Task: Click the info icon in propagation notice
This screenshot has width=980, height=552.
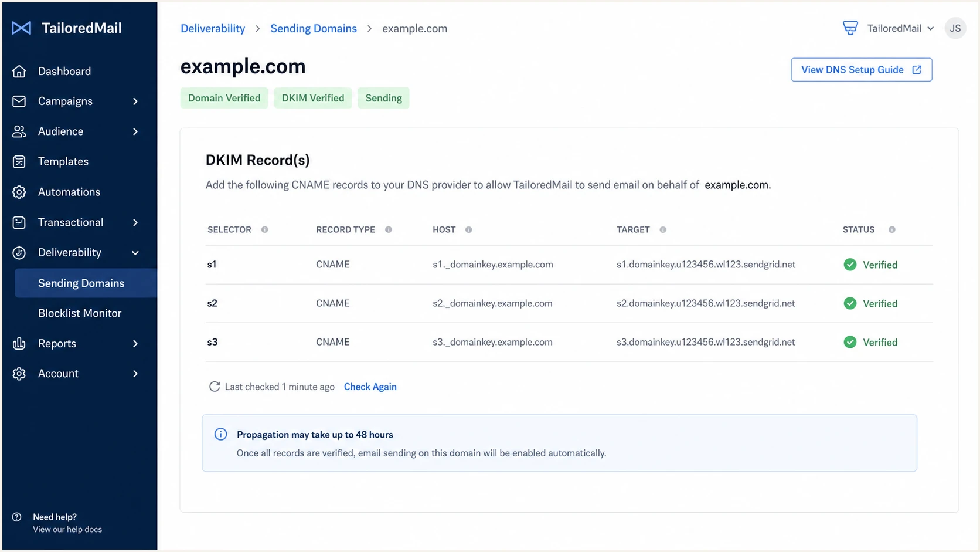Action: [220, 434]
